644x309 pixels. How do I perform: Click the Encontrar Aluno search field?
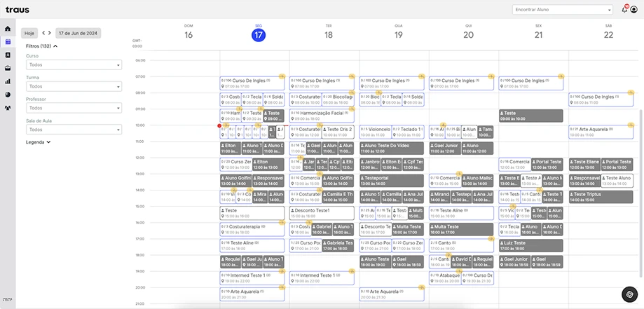coord(562,9)
